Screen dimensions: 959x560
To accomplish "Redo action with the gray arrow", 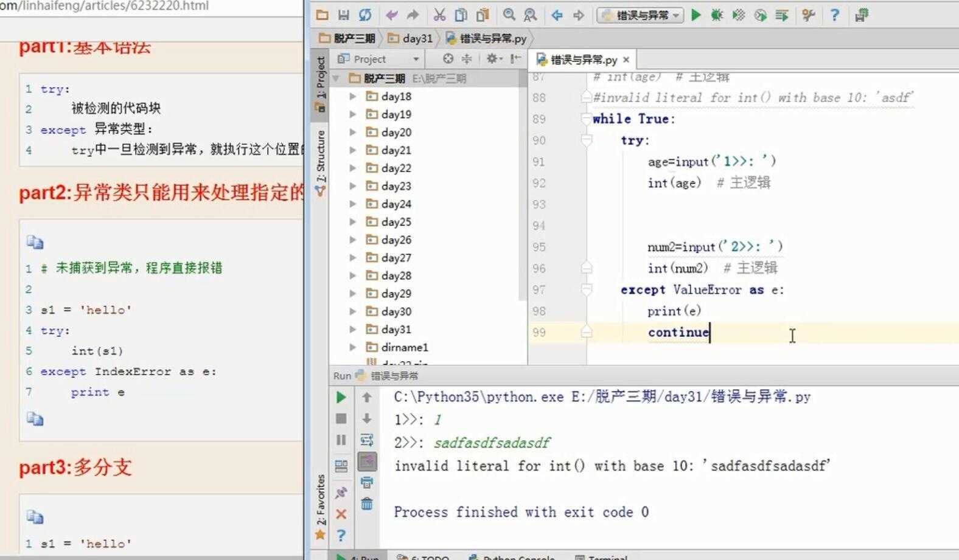I will pos(413,15).
